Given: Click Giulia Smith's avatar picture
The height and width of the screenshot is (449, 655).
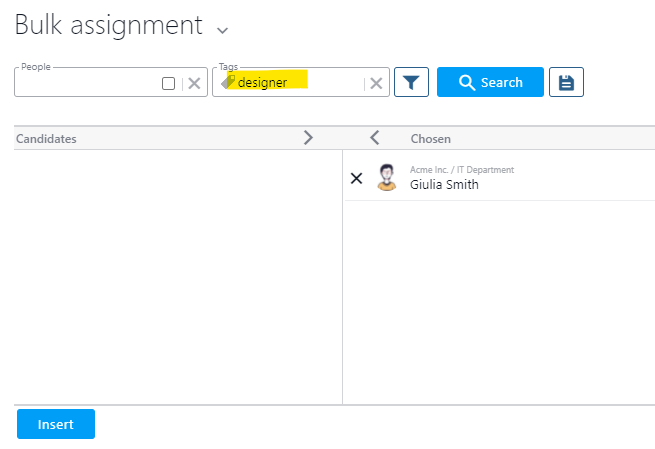Looking at the screenshot, I should (386, 178).
